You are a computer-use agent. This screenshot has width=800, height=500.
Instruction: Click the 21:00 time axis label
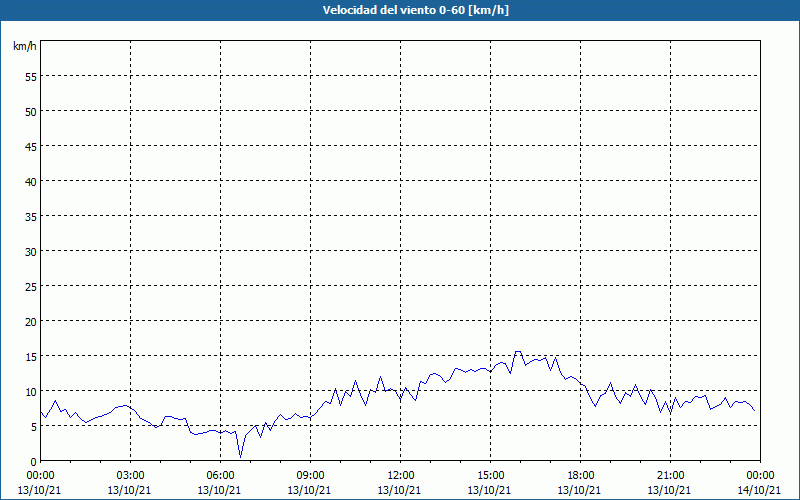[670, 476]
